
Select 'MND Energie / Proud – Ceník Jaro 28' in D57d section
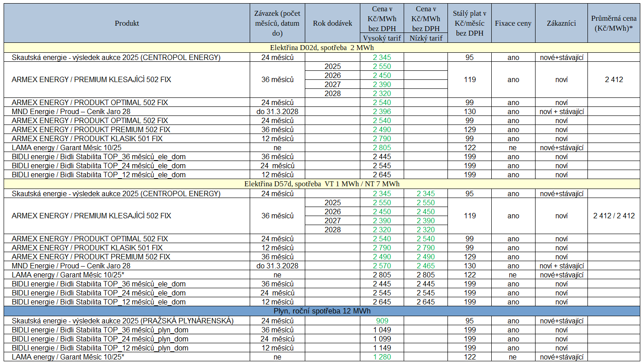point(71,266)
